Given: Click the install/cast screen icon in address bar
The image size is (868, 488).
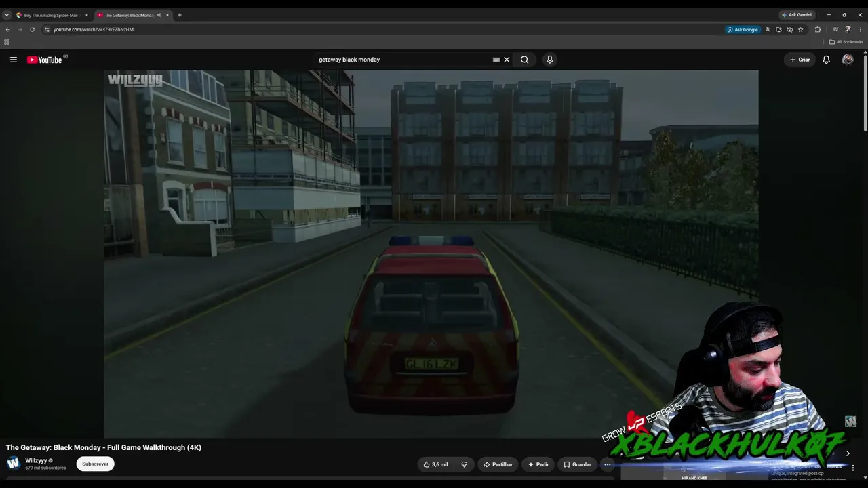Looking at the screenshot, I should (x=778, y=30).
